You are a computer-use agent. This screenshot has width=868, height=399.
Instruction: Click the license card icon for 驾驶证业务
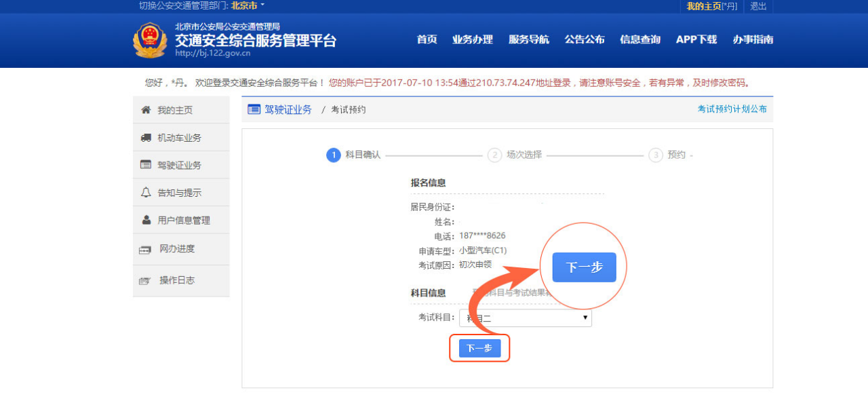pyautogui.click(x=145, y=165)
